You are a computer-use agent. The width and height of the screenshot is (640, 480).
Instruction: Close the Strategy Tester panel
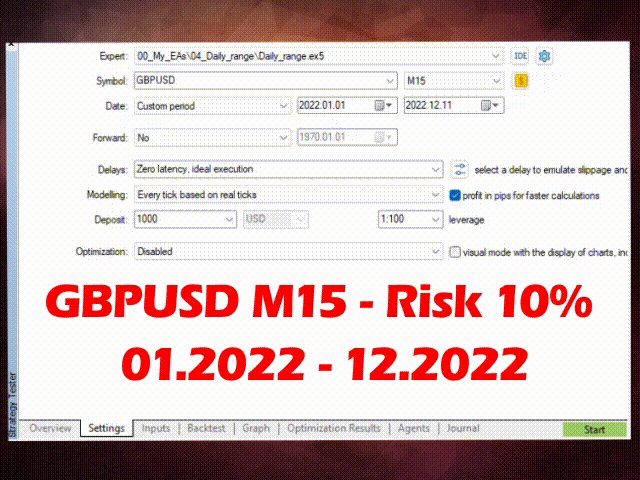(x=11, y=43)
